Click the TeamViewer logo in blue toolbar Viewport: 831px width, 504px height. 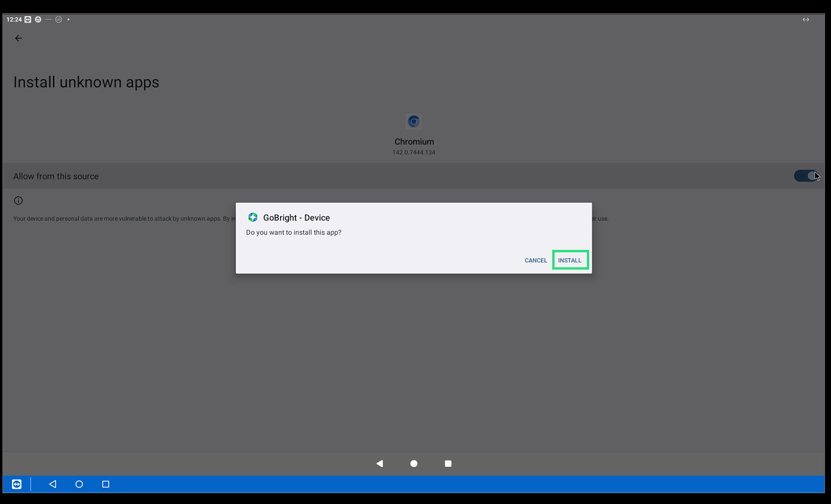click(x=17, y=484)
